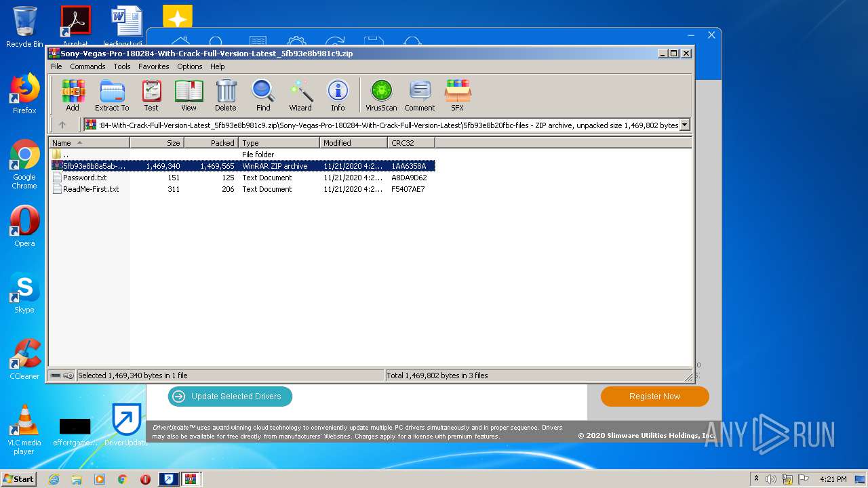Open the File menu
This screenshot has height=488, width=868.
pos(56,66)
